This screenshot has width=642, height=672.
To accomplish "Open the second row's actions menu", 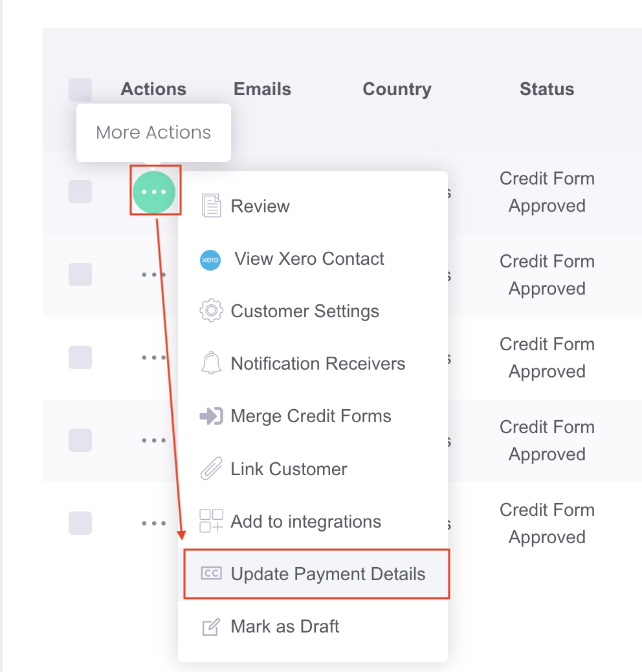I will click(x=153, y=274).
